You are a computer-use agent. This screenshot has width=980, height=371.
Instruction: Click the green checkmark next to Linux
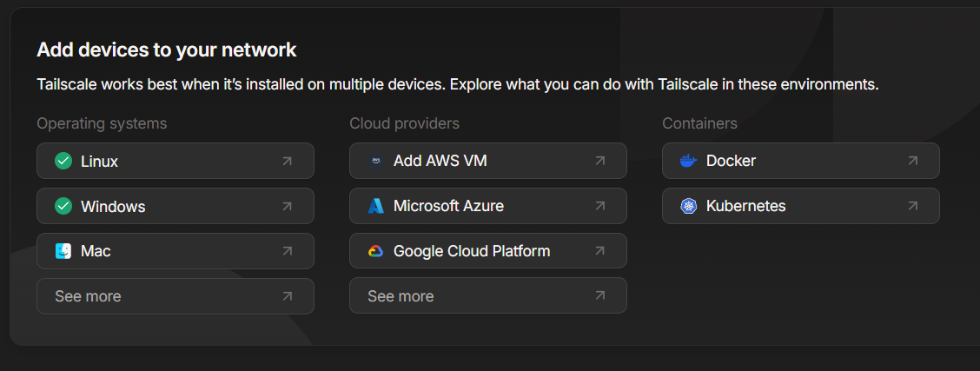click(63, 161)
